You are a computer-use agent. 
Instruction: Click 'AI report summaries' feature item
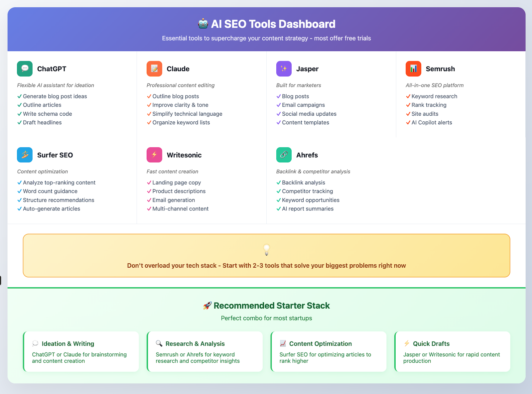click(x=308, y=209)
